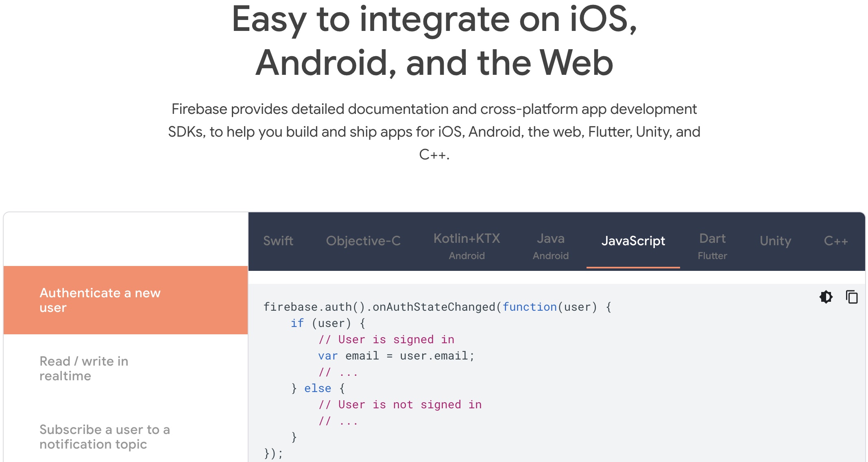Click the "var email = user.email;" line

396,356
